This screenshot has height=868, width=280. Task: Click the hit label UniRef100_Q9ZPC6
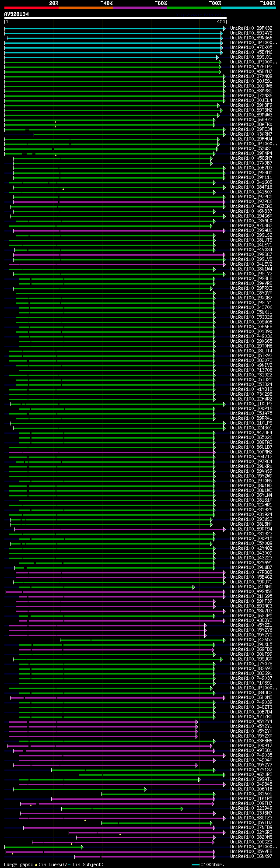251,201
